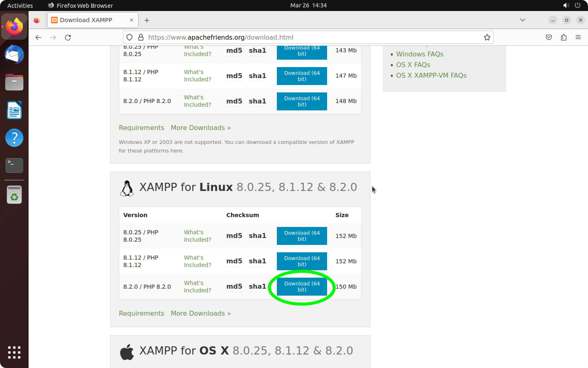Select the XAMPP for Linux heading

point(248,187)
